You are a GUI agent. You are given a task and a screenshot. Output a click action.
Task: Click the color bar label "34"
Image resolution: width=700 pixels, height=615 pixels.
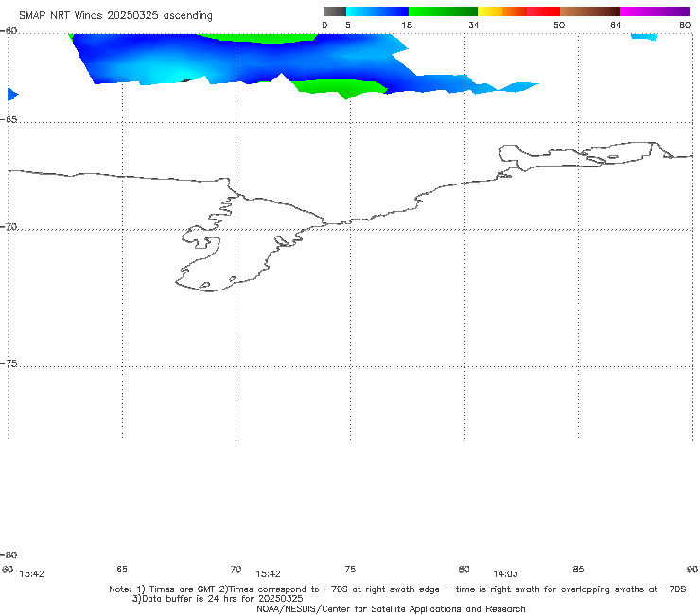pos(474,25)
